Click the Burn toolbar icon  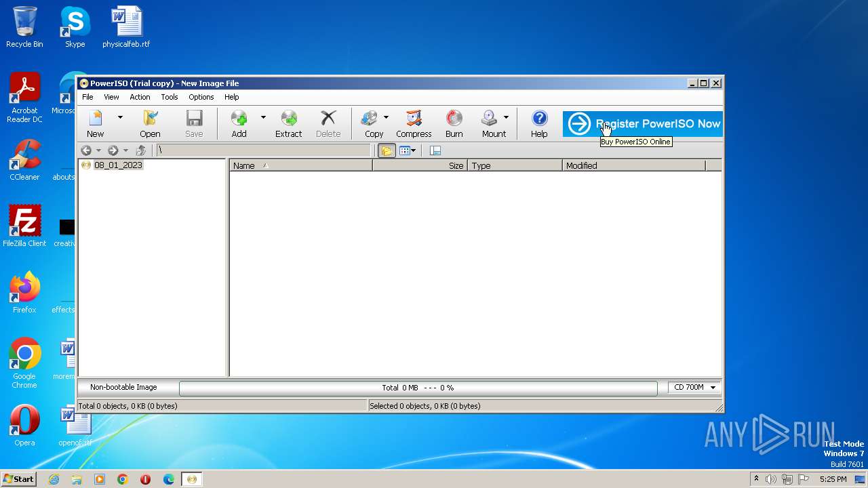[x=454, y=124]
